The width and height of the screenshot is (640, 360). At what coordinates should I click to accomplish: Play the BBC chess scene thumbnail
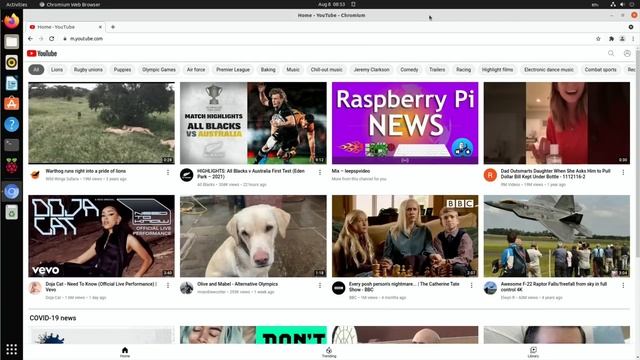[405, 236]
